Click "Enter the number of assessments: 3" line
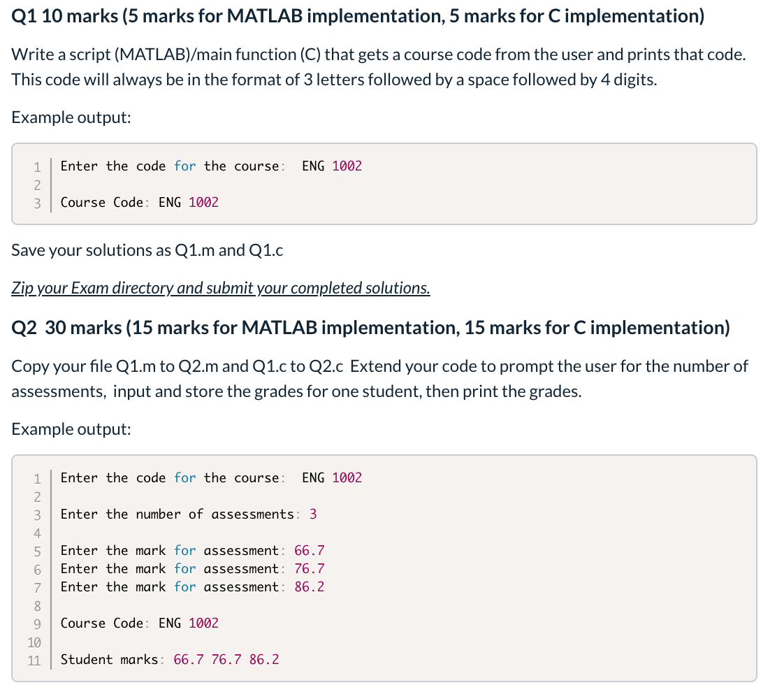Viewport: 784px width, 699px height. 184,514
